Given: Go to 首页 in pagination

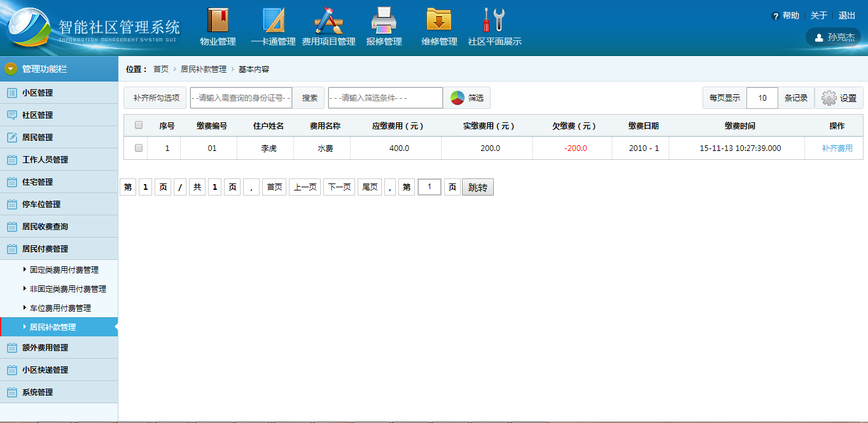Looking at the screenshot, I should 274,187.
